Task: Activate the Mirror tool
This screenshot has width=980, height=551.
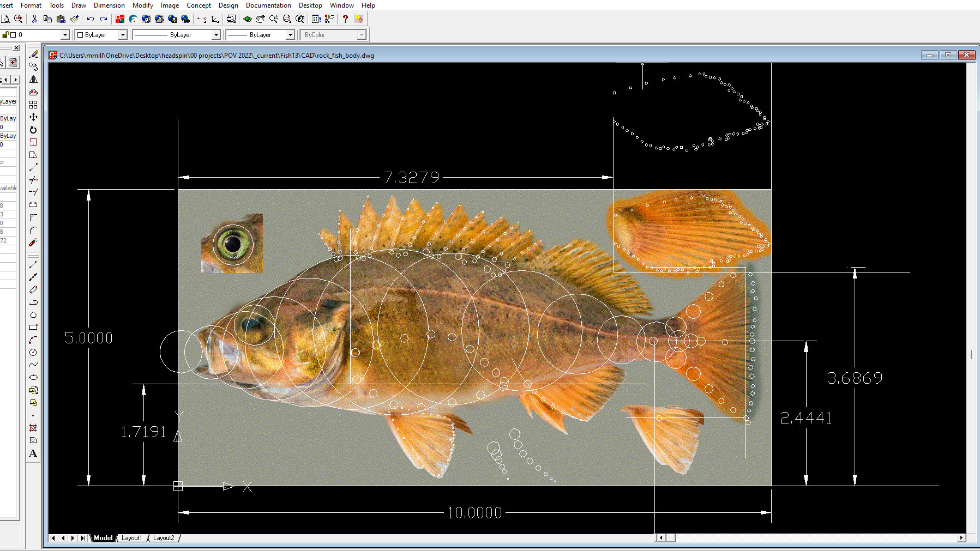Action: pyautogui.click(x=33, y=80)
